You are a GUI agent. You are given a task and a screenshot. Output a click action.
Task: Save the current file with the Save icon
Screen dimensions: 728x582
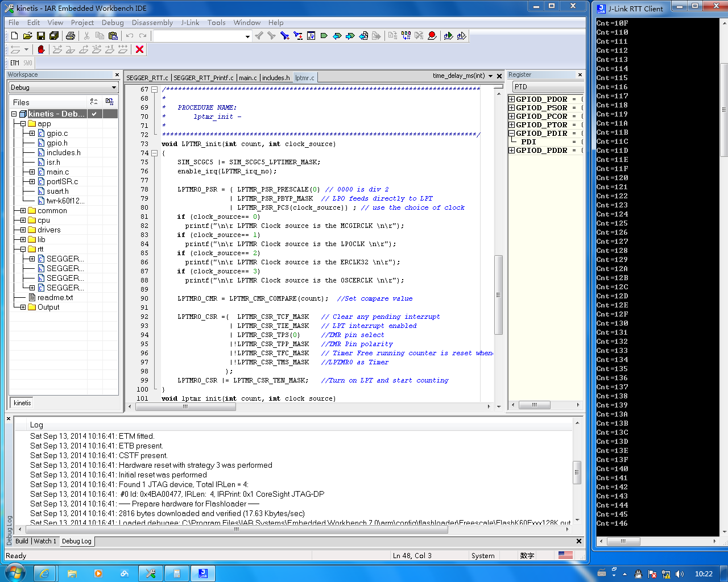(41, 36)
